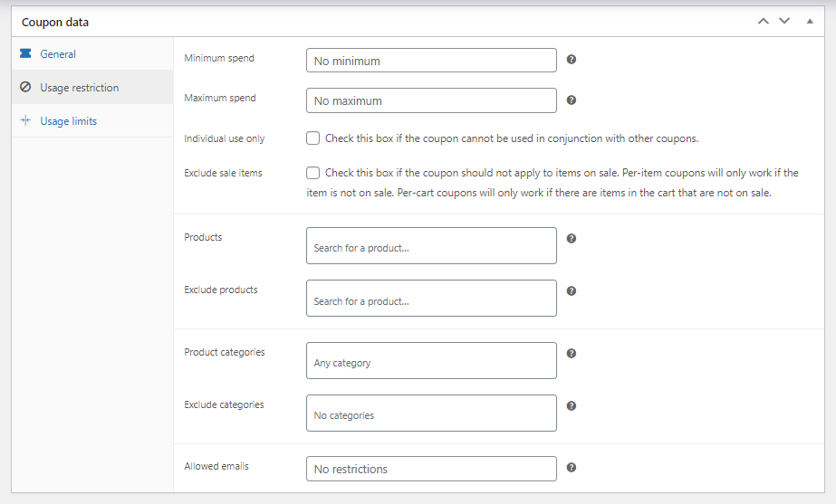Image resolution: width=836 pixels, height=504 pixels.
Task: Click the help icon for Product categories
Action: click(x=571, y=353)
